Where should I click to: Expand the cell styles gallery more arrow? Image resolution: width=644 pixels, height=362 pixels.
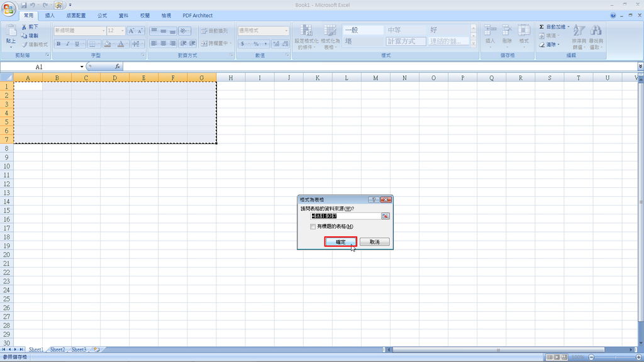[473, 43]
